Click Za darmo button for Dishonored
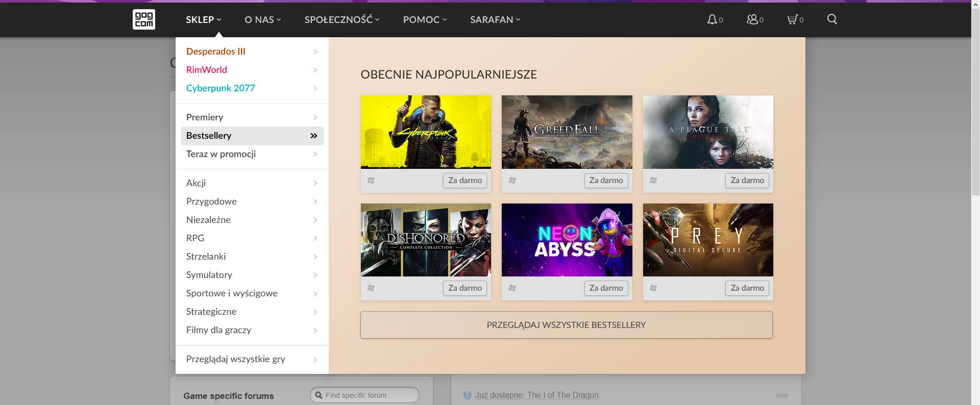This screenshot has width=980, height=405. (x=465, y=288)
